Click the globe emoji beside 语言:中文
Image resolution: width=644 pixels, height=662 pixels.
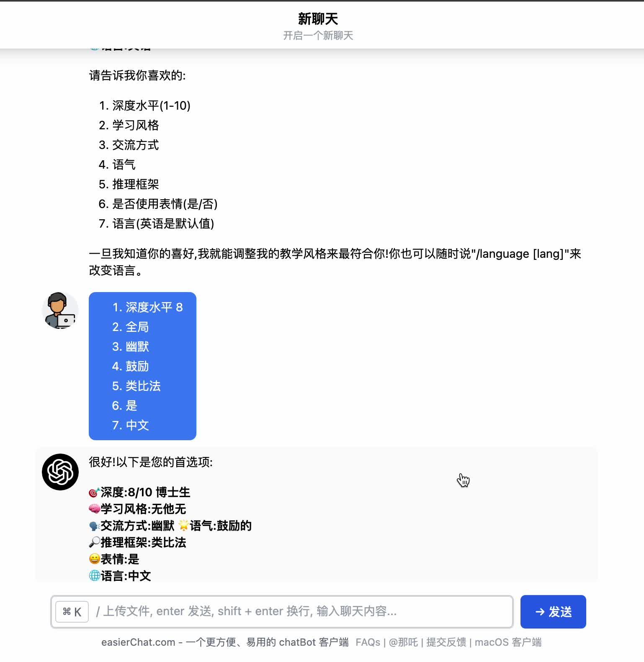pyautogui.click(x=95, y=576)
